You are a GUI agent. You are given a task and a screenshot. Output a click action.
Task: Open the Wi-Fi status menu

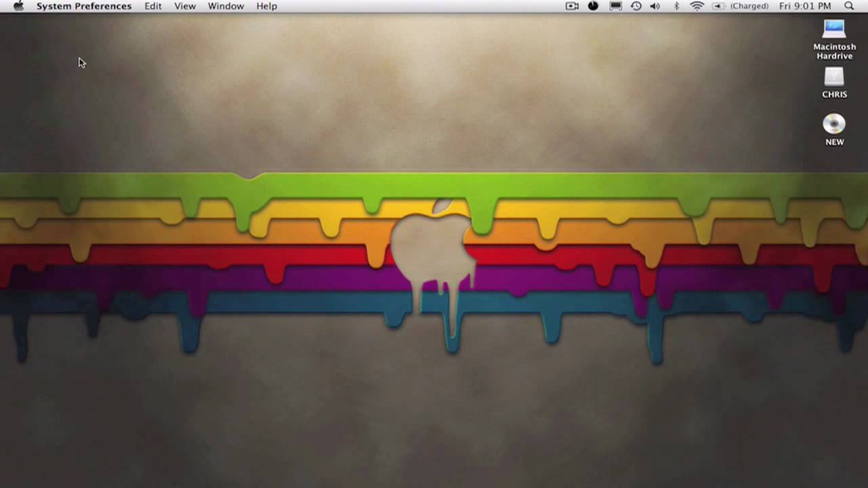pyautogui.click(x=697, y=6)
